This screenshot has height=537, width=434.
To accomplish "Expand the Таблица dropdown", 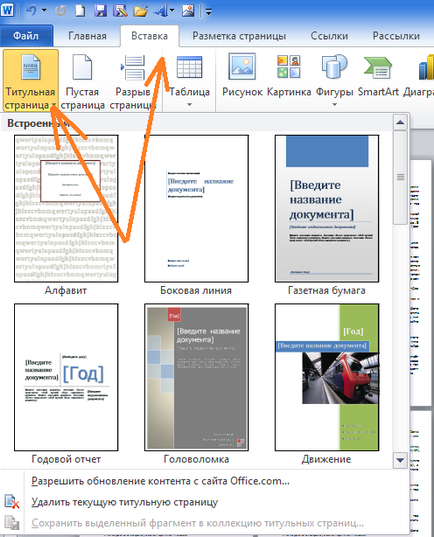I will pyautogui.click(x=189, y=81).
